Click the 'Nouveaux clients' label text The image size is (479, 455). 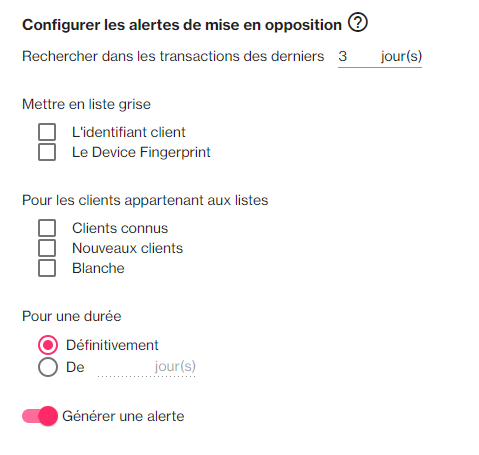click(127, 248)
